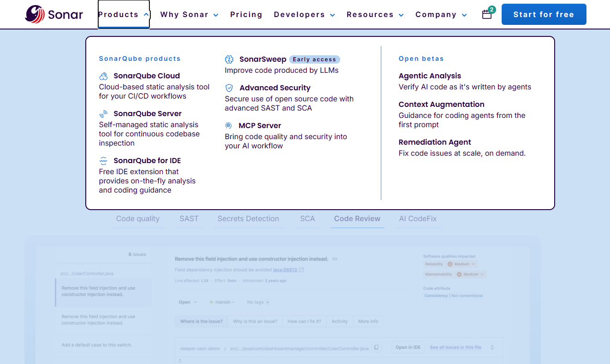Click the MCP Server icon
610x364 pixels.
(229, 125)
